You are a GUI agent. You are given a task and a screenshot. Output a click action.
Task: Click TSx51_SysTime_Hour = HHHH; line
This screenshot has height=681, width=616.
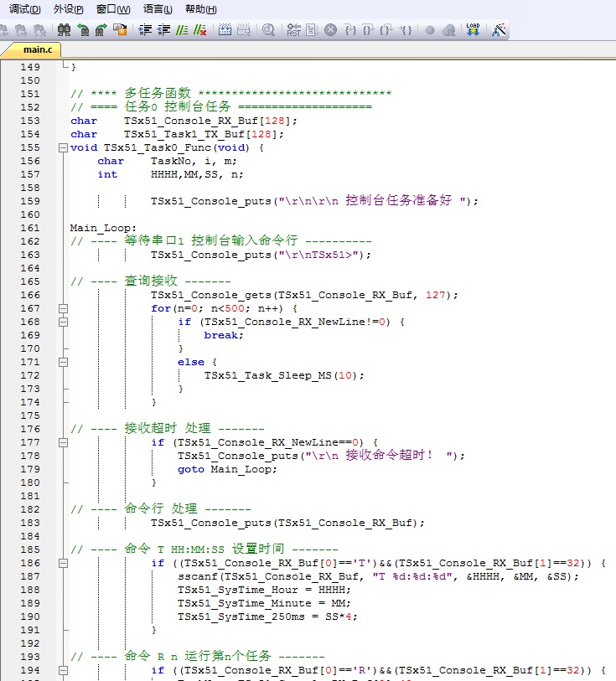coord(264,590)
